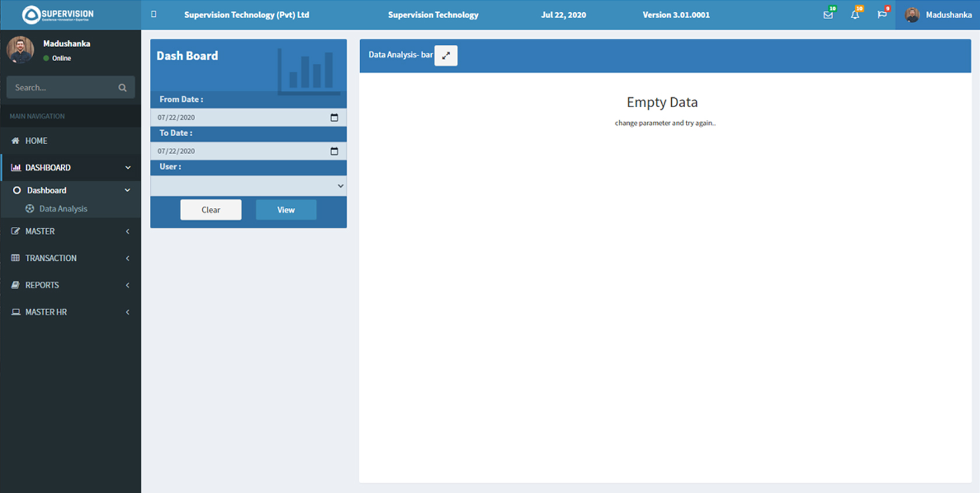This screenshot has height=493, width=980.
Task: Open the mail envelope notifications icon
Action: tap(828, 15)
